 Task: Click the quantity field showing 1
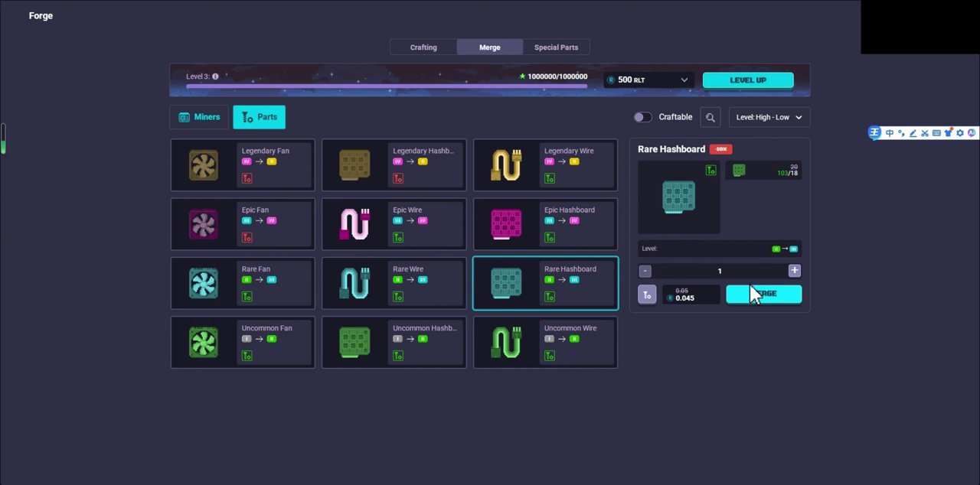pos(720,271)
